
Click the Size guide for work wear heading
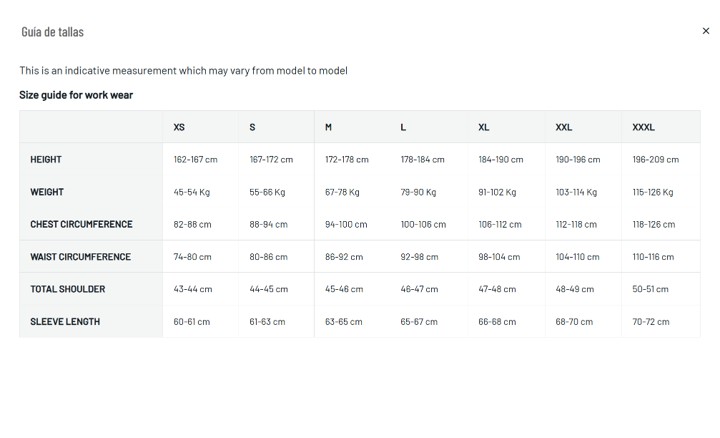point(76,95)
